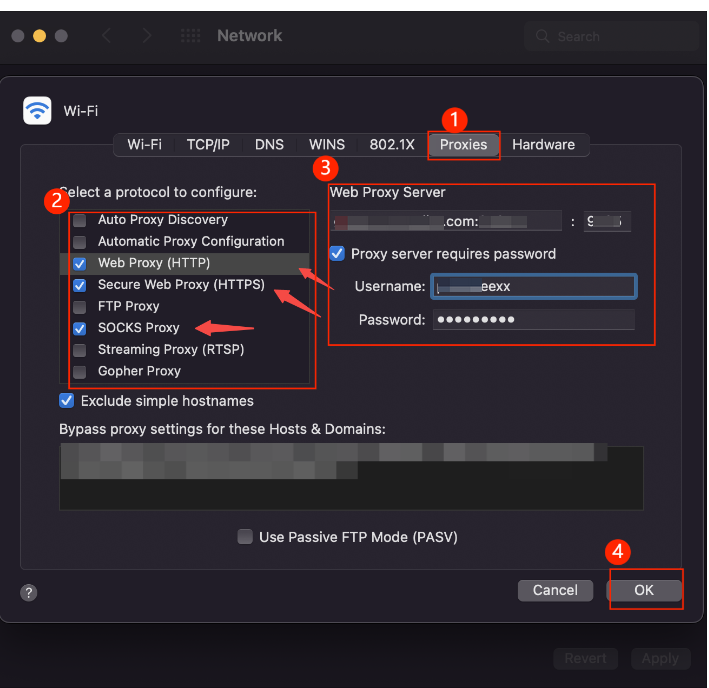
Task: Click the back navigation arrow
Action: [106, 36]
